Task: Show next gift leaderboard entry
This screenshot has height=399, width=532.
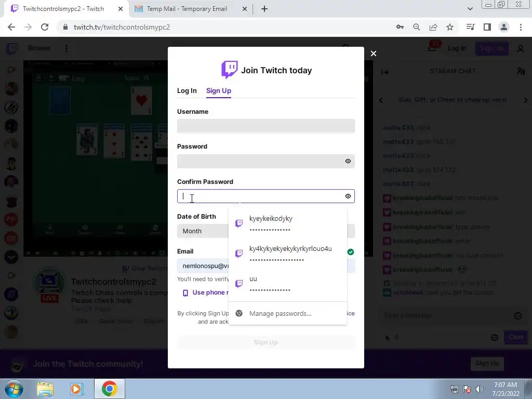Action: click(525, 100)
